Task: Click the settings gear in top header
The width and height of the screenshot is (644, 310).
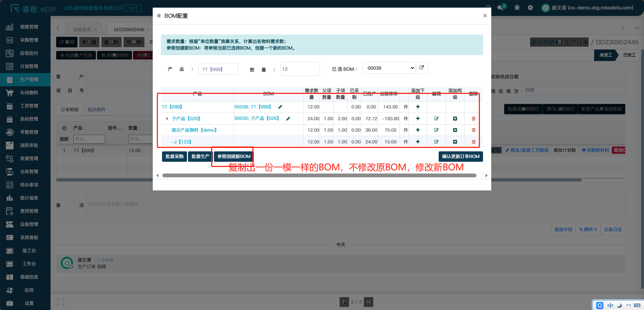Action: tap(530, 8)
